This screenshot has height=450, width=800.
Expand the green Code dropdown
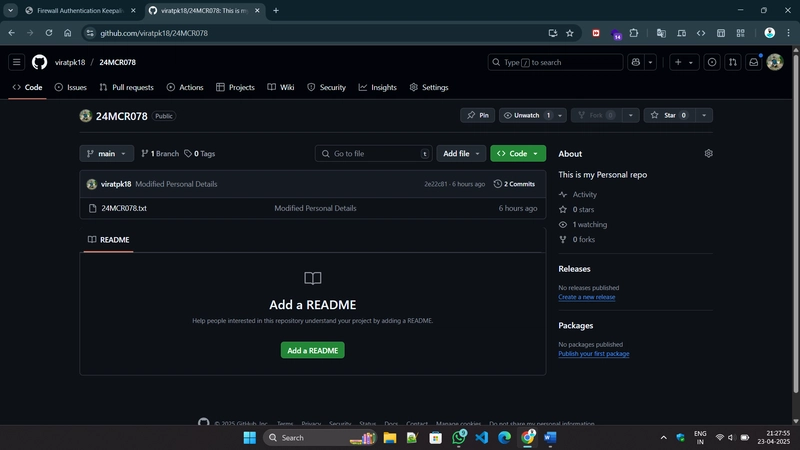[x=518, y=154]
